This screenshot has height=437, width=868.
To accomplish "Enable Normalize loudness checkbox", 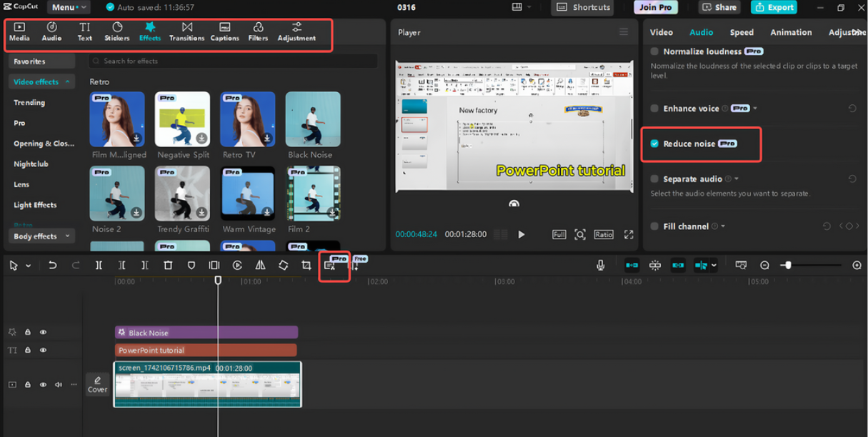I will tap(654, 51).
